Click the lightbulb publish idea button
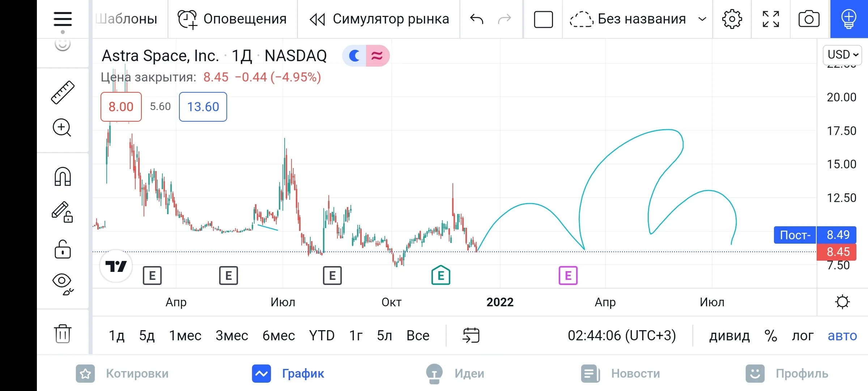This screenshot has width=868, height=391. click(x=849, y=19)
